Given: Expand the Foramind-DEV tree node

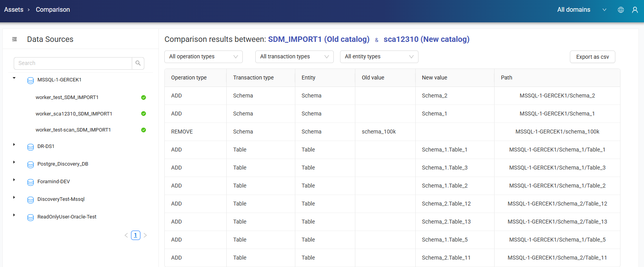Looking at the screenshot, I should coord(14,180).
